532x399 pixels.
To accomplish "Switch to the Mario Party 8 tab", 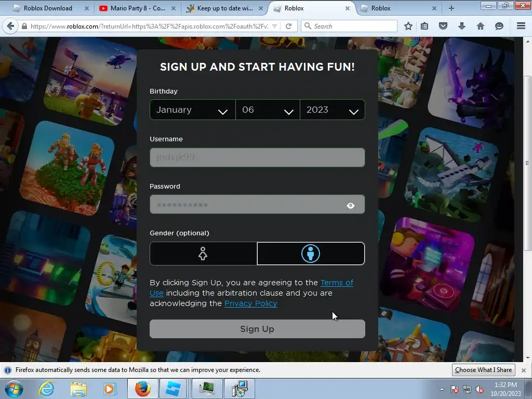I will [x=138, y=8].
